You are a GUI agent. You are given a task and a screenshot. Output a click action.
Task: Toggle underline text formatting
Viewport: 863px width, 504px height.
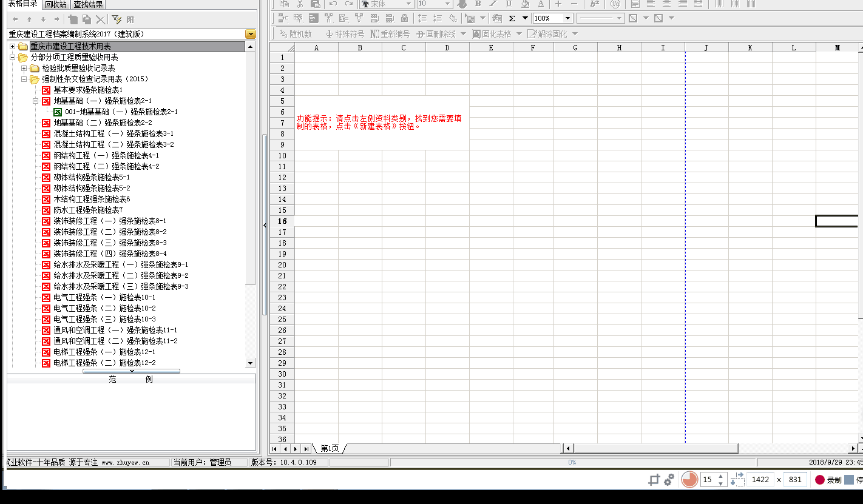tap(509, 4)
